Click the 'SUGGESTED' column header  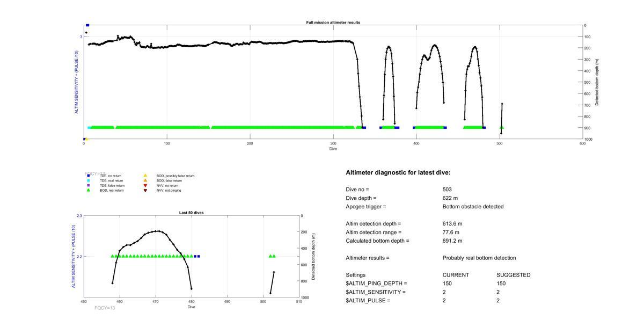pyautogui.click(x=514, y=275)
